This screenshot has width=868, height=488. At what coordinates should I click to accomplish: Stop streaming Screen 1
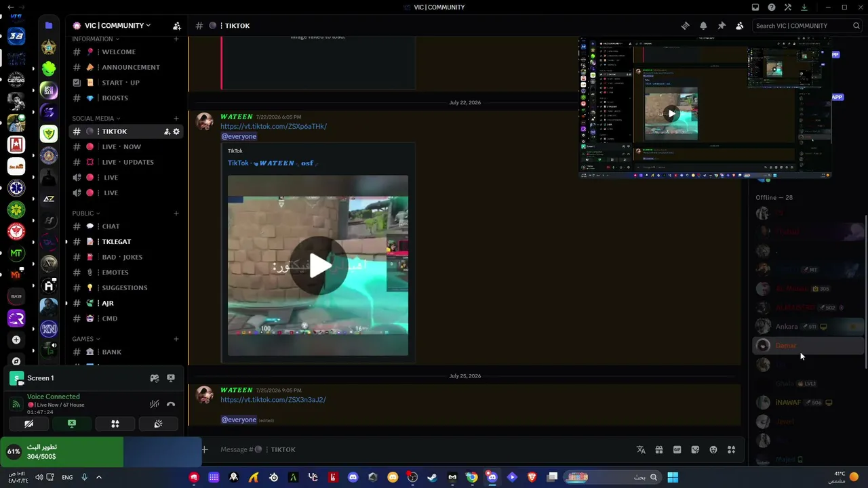171,378
